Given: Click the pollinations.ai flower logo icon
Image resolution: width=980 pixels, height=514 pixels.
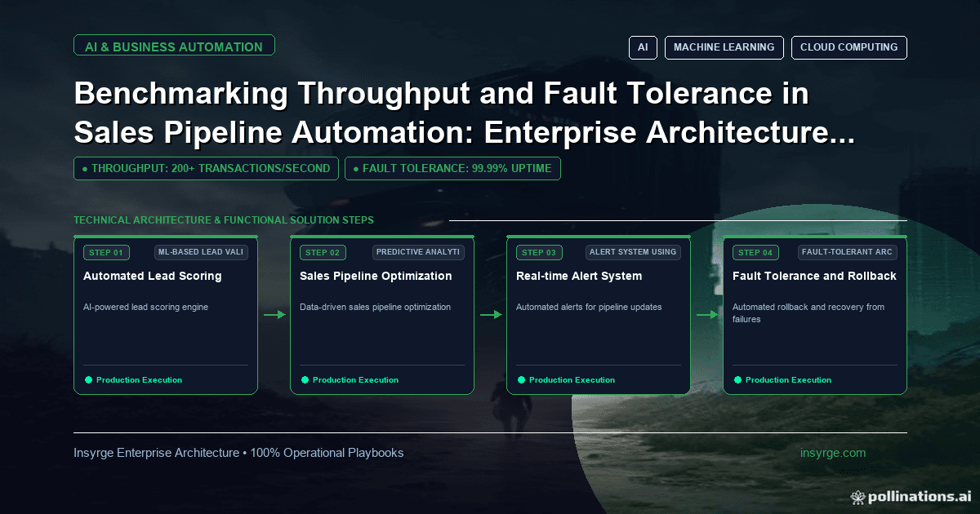Looking at the screenshot, I should coord(857,496).
